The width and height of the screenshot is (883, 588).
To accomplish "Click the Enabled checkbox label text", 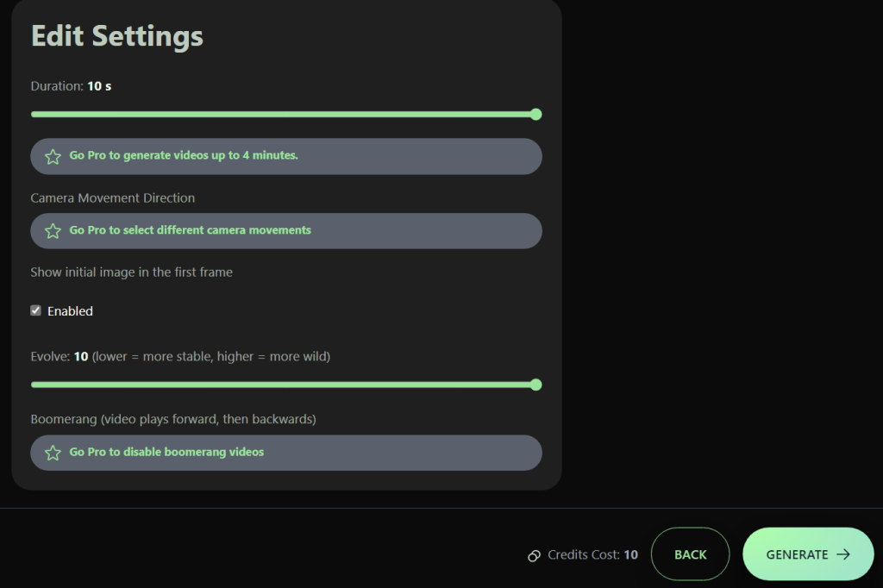I will pos(70,311).
